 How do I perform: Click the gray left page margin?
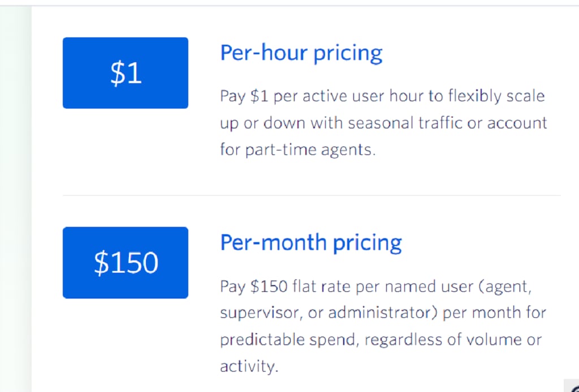[x=15, y=199]
